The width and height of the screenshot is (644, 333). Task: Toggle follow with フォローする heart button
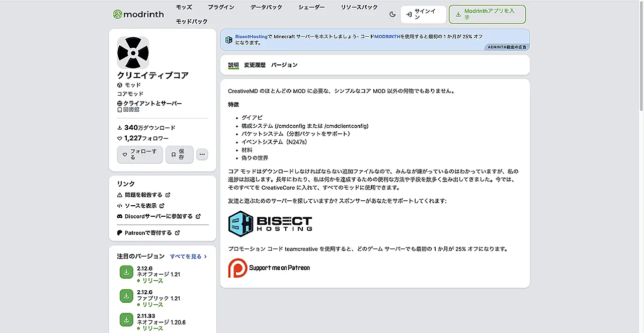[140, 154]
